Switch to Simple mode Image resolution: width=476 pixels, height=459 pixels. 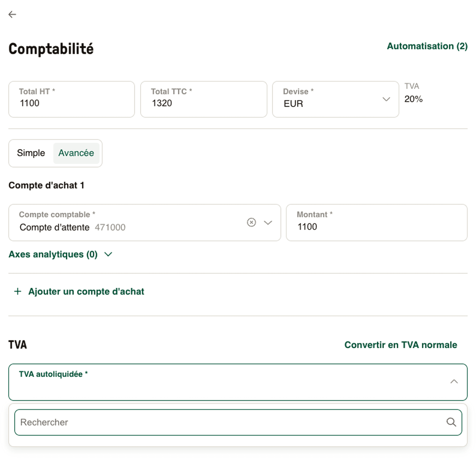[31, 153]
